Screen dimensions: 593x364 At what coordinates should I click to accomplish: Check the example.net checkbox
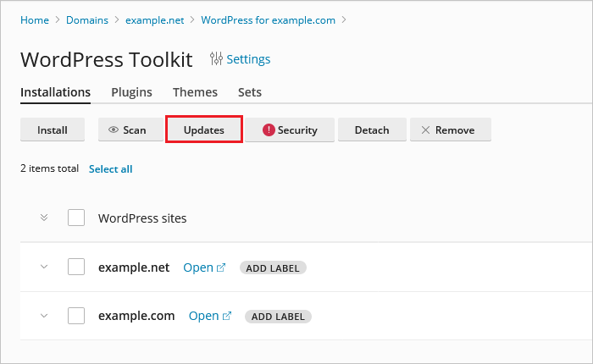(x=76, y=267)
